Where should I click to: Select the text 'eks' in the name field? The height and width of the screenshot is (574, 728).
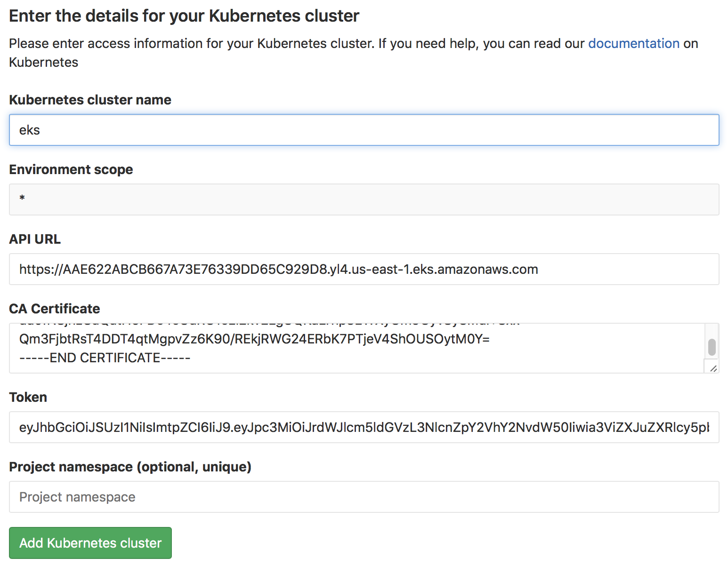pyautogui.click(x=30, y=130)
